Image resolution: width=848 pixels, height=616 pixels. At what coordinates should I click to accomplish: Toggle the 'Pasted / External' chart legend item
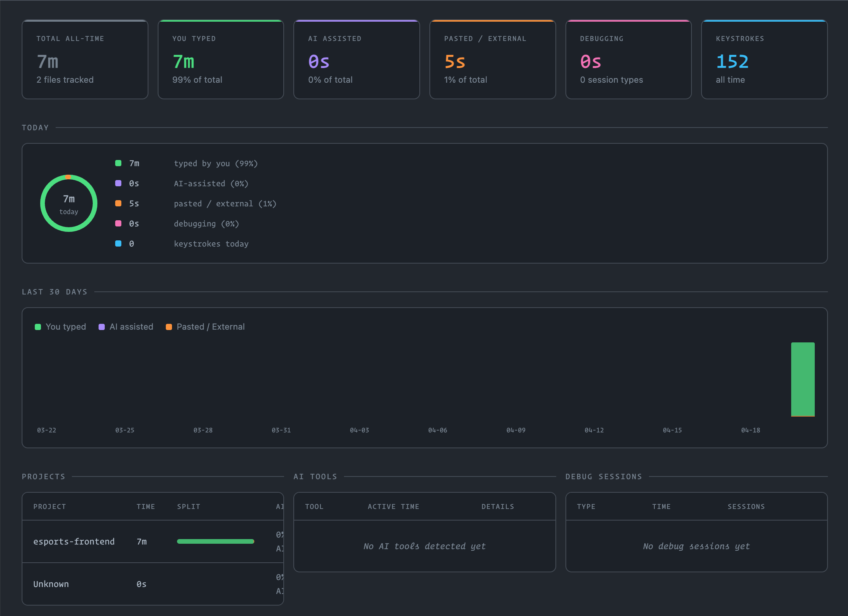pos(205,327)
